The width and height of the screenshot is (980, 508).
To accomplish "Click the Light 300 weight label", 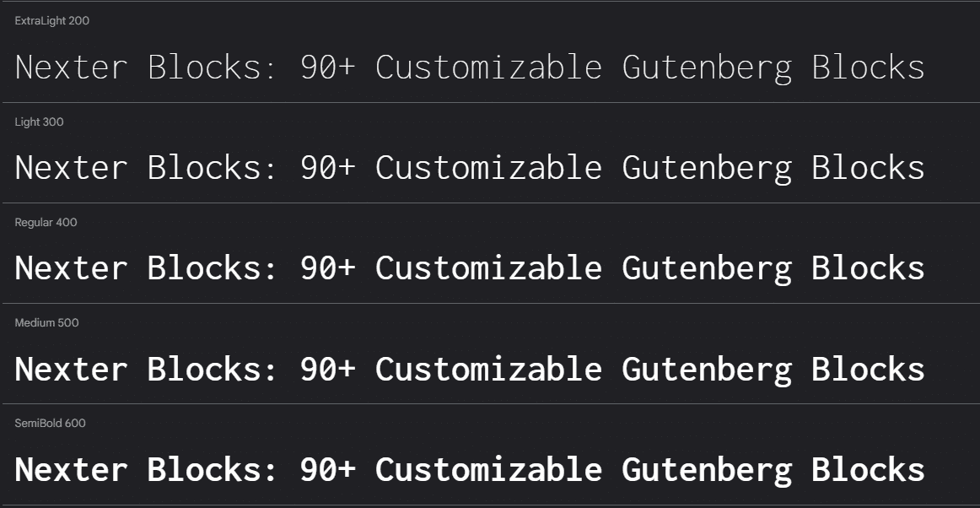I will (39, 122).
